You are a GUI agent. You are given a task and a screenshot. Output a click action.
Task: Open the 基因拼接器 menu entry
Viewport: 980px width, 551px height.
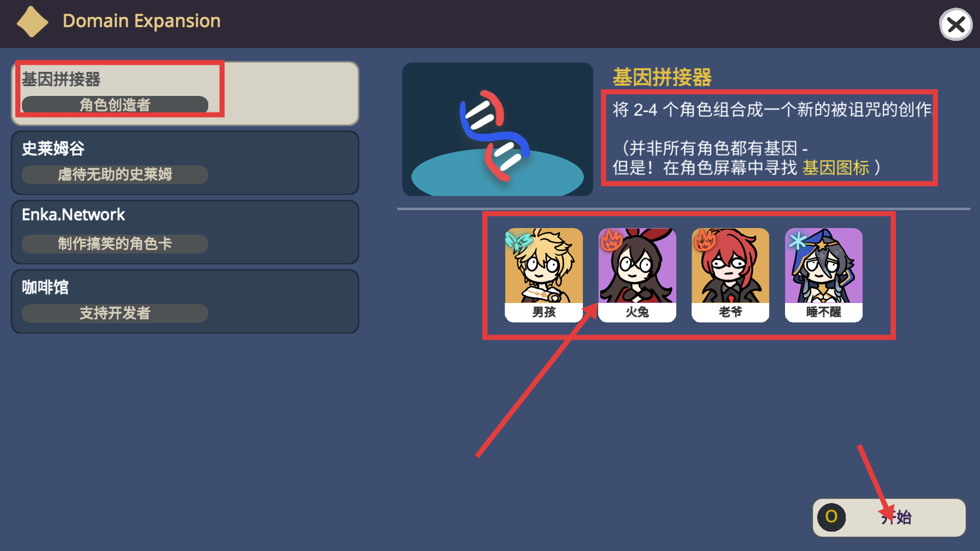pos(185,93)
